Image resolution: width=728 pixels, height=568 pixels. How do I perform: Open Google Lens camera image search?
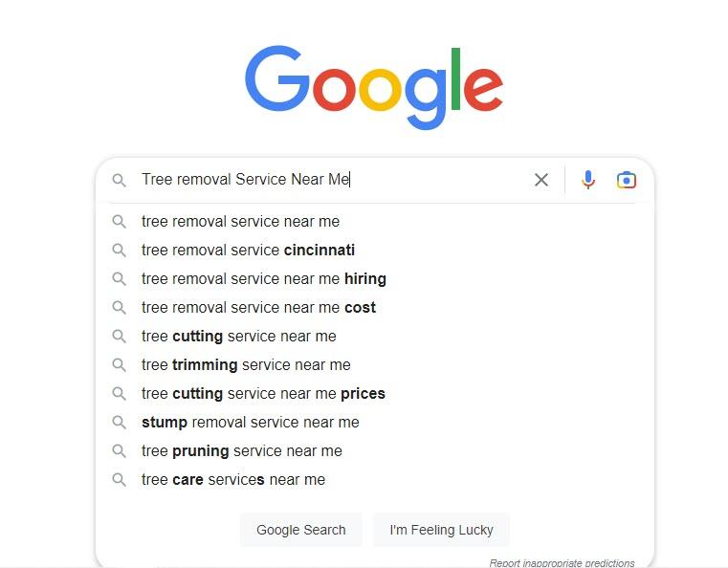(x=627, y=180)
